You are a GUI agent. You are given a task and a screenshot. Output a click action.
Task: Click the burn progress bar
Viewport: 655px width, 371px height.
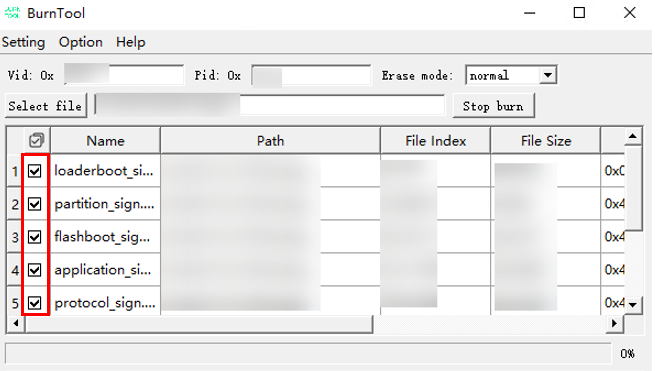click(308, 353)
